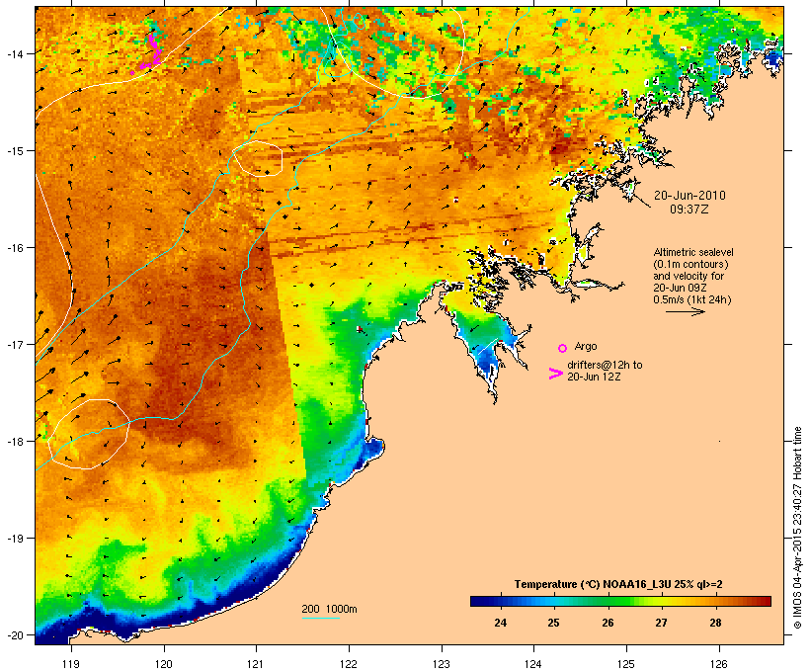Click the longitude axis label "124"

[533, 664]
